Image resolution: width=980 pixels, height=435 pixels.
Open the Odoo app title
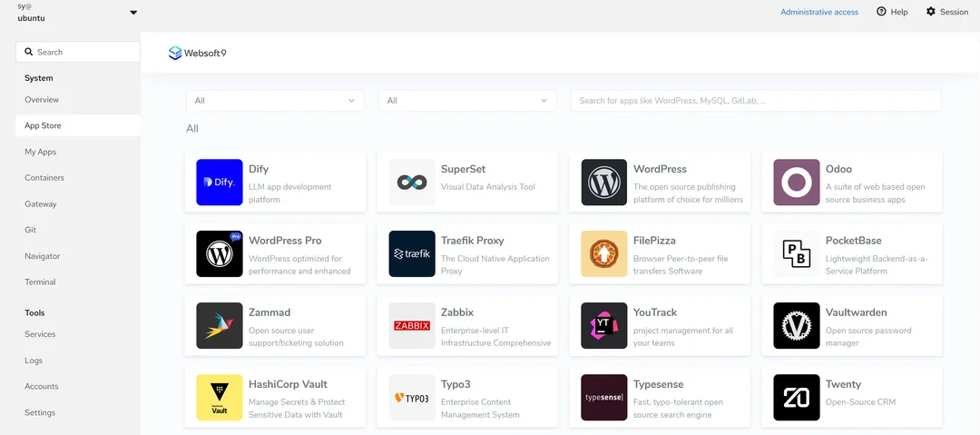pos(838,169)
